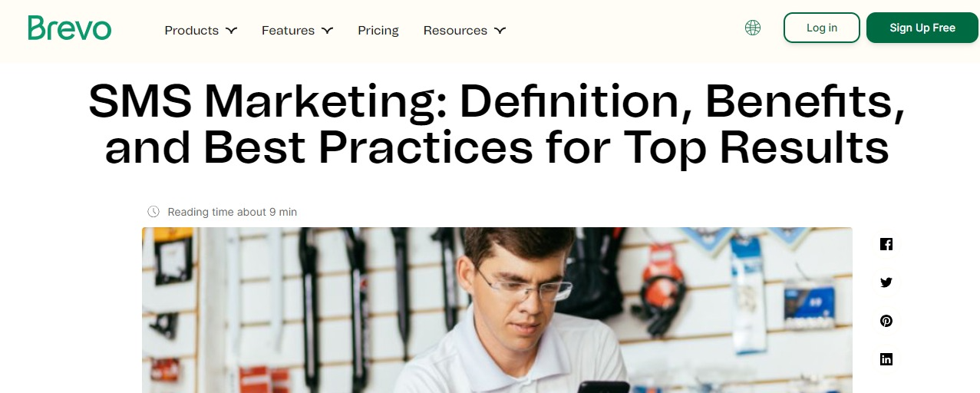
Task: Click the SMS Marketing article title
Action: coord(497,124)
